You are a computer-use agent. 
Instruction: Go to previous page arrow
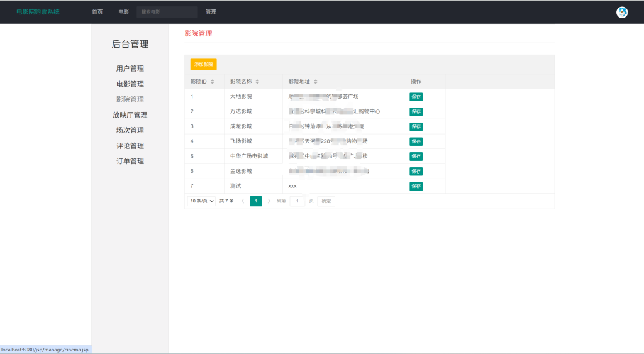243,201
